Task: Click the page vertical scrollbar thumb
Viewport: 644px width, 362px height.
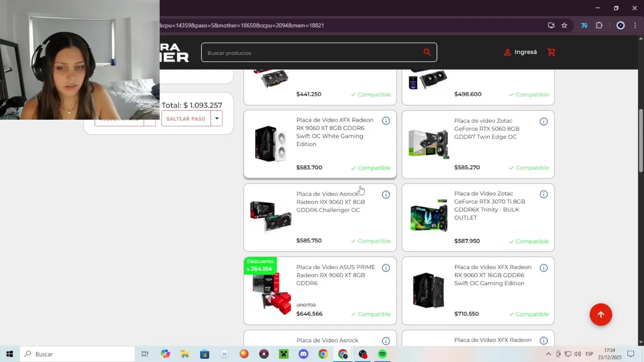Action: point(640,141)
